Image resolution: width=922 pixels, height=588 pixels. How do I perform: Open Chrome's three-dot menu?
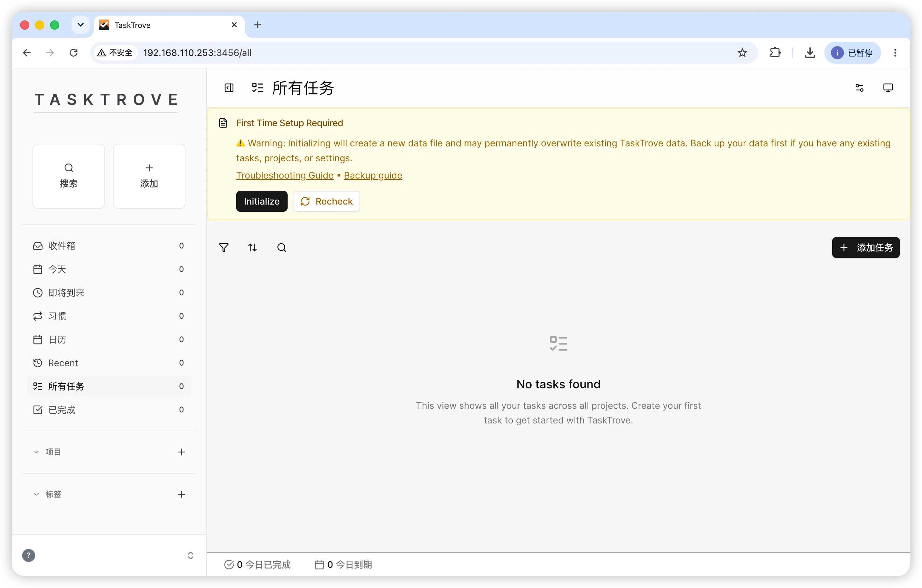click(x=895, y=53)
